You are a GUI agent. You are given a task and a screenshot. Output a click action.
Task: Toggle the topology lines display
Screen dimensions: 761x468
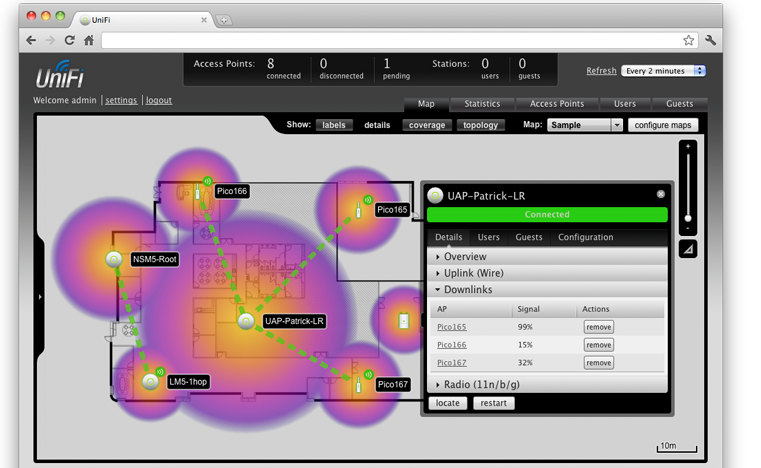[x=480, y=125]
